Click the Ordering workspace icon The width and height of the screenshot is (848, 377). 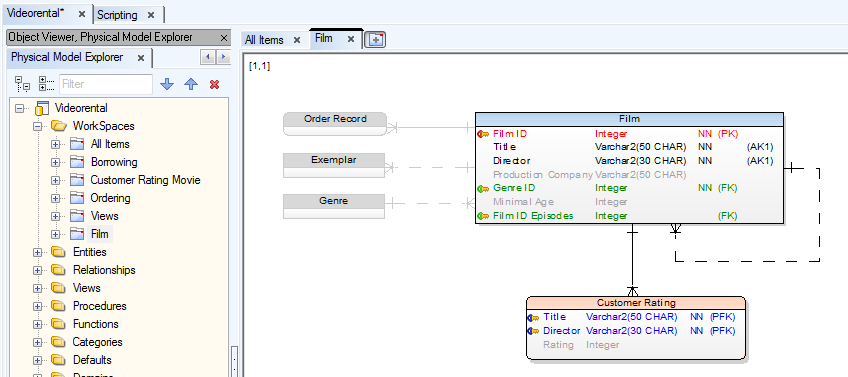coord(77,198)
